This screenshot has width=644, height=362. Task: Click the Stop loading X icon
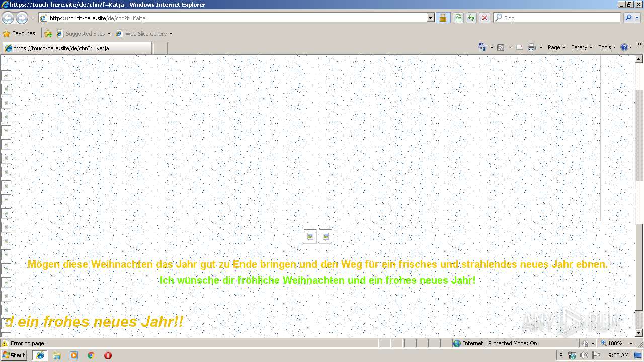tap(485, 18)
